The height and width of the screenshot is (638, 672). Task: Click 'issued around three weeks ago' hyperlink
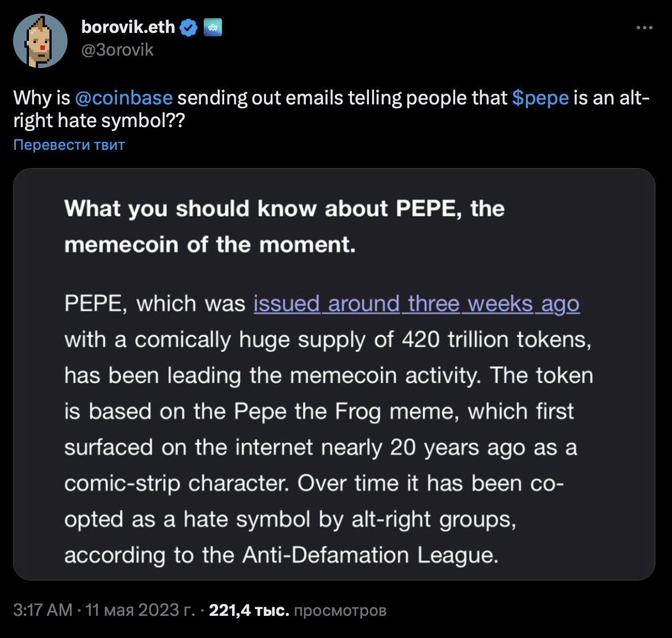click(x=416, y=304)
